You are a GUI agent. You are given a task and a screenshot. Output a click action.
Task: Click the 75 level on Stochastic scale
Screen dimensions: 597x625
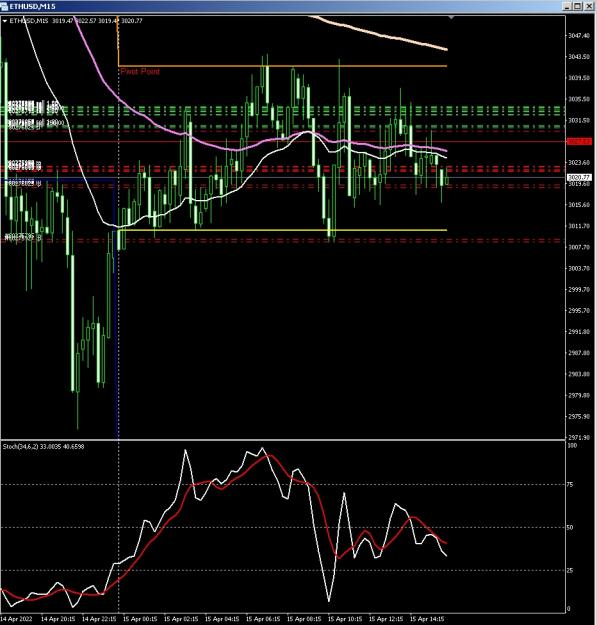570,485
